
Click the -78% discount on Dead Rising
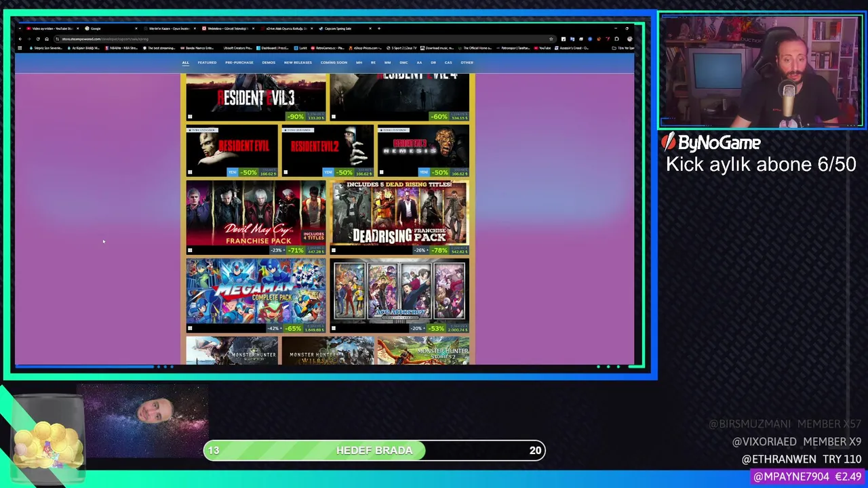[x=439, y=250]
